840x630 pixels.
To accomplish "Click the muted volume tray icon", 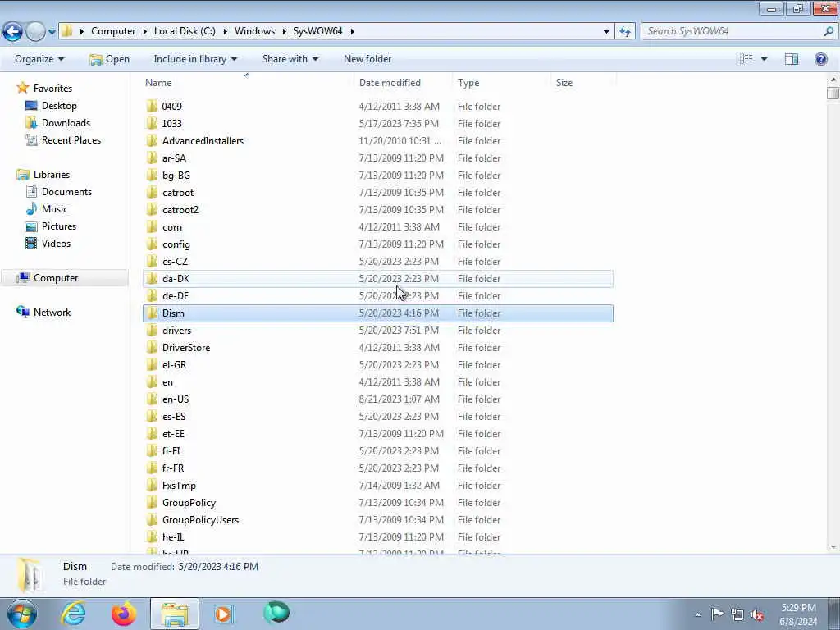I will pyautogui.click(x=757, y=614).
